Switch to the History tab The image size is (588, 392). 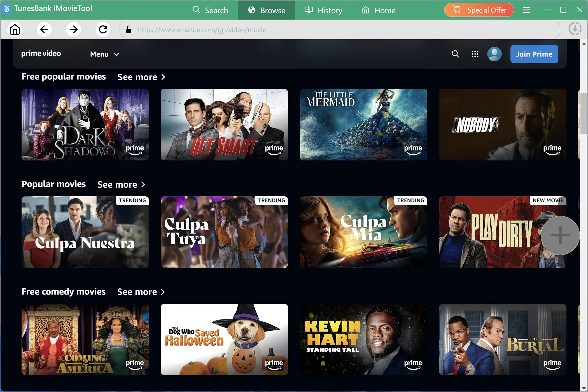point(323,10)
